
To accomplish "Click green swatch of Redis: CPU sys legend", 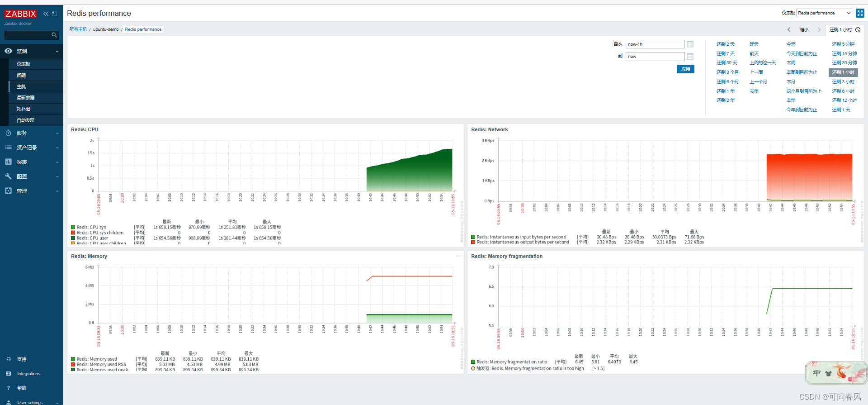I will pos(73,227).
